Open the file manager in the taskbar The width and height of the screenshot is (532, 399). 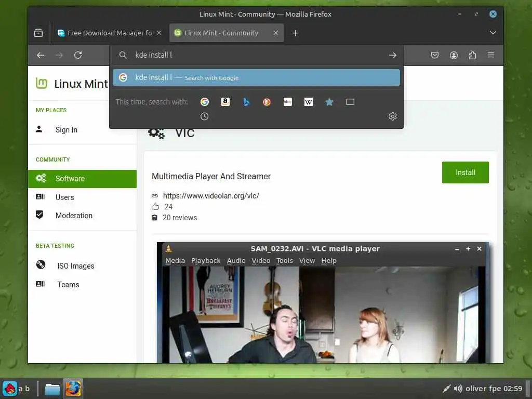[52, 389]
